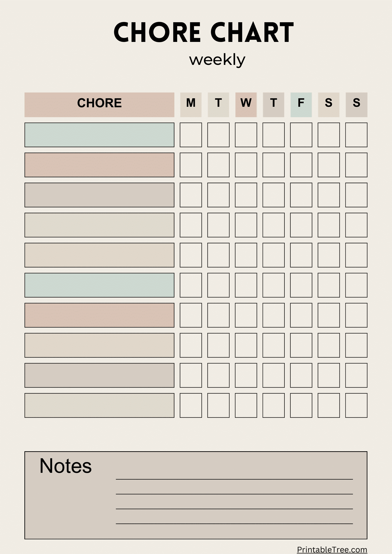
Task: Click the first green chore name bar
Action: coord(99,135)
